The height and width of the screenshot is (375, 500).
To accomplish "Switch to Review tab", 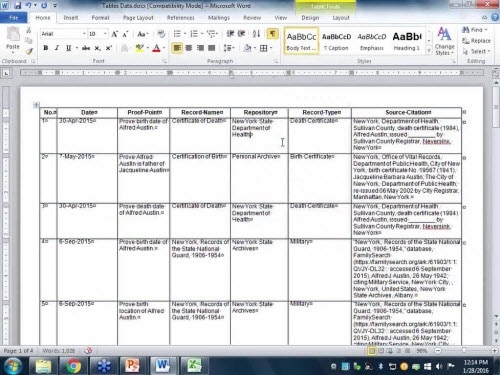I will 252,18.
